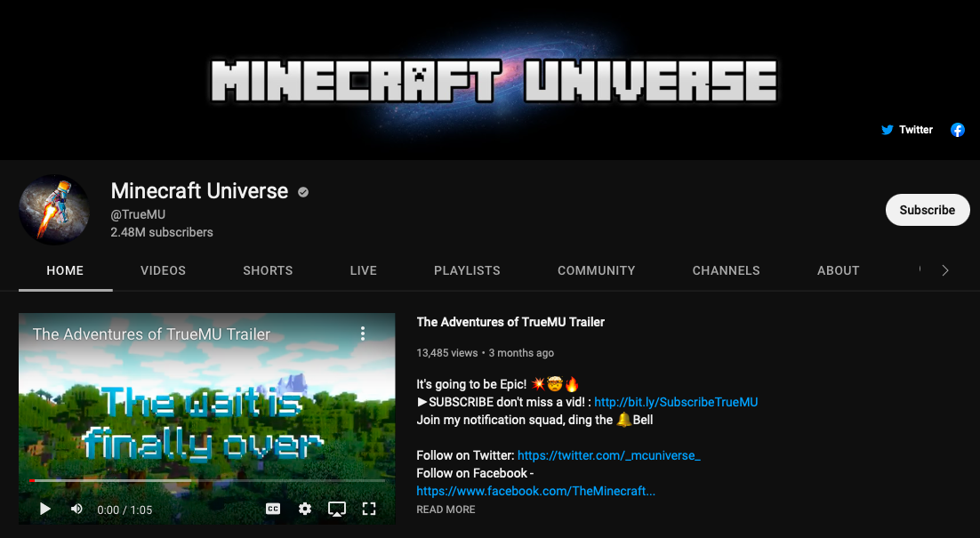Open the CHANNELS tab
The image size is (980, 538).
(x=727, y=270)
